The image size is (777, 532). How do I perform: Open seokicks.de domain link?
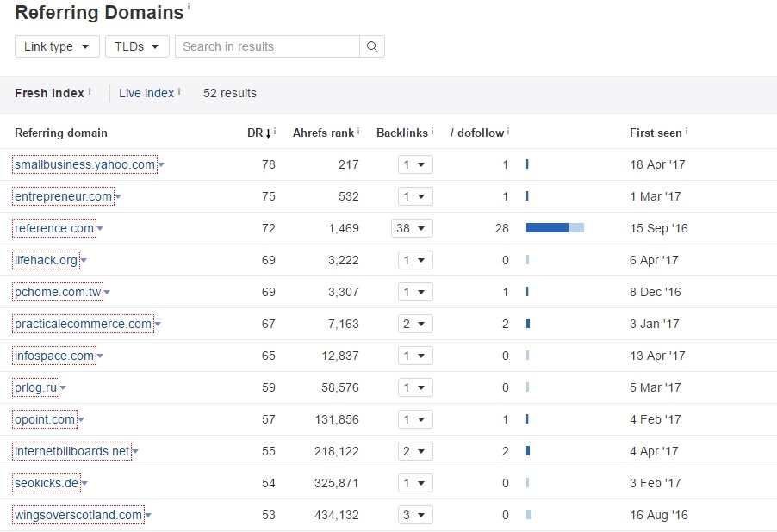point(47,483)
